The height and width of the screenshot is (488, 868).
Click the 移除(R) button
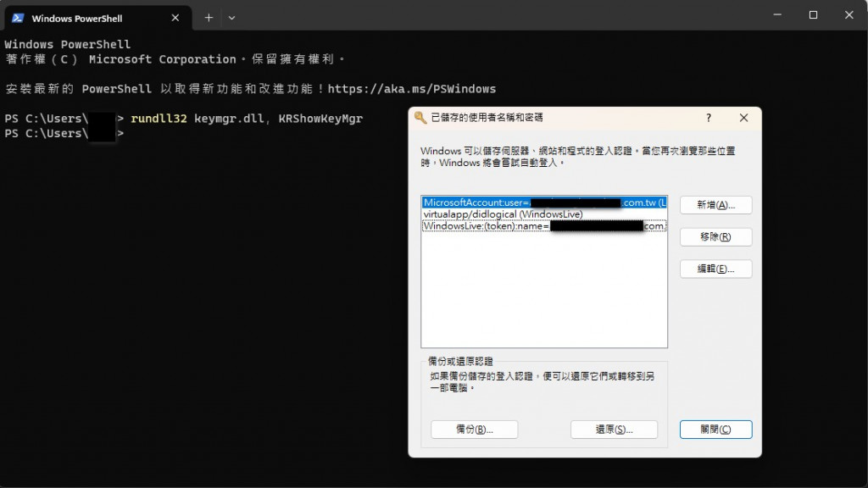(715, 237)
